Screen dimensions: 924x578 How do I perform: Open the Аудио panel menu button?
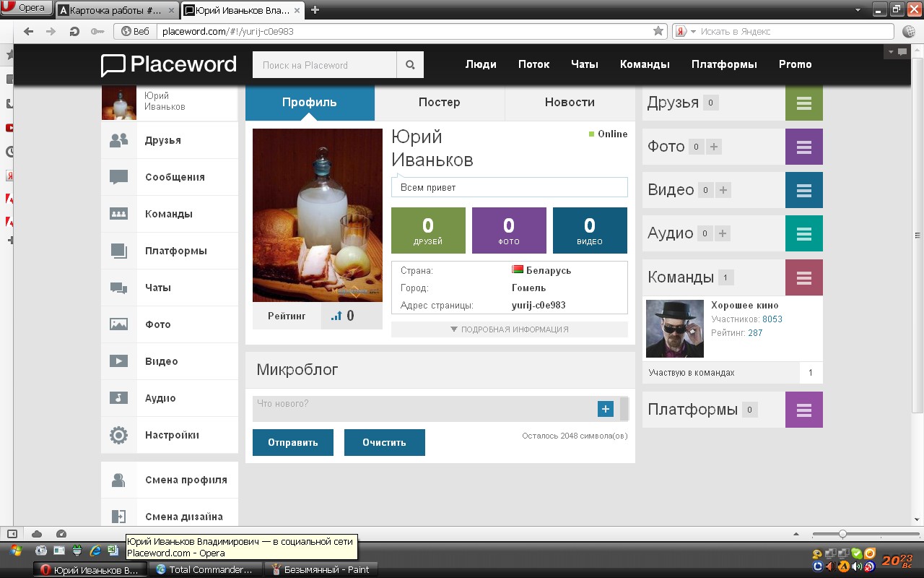coord(804,233)
